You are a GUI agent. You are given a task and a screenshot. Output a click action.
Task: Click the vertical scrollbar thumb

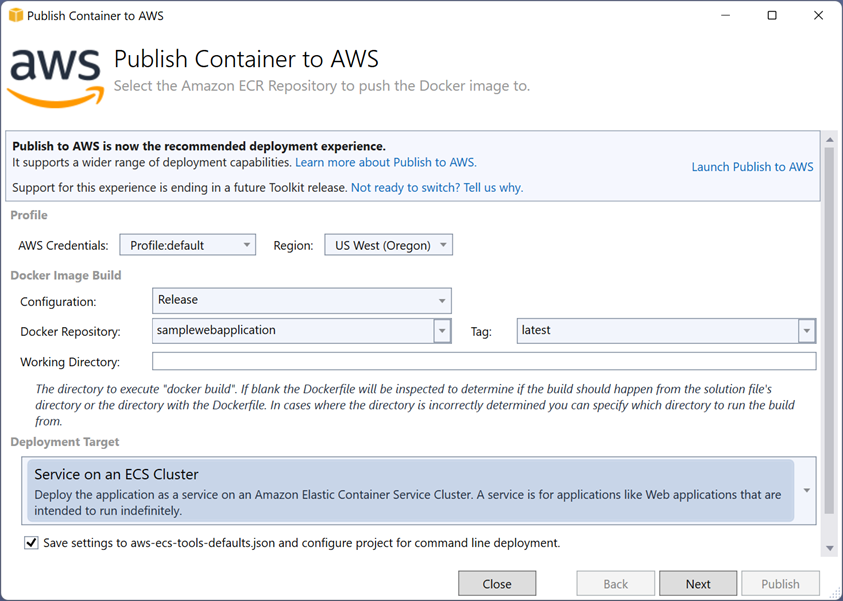(830, 330)
